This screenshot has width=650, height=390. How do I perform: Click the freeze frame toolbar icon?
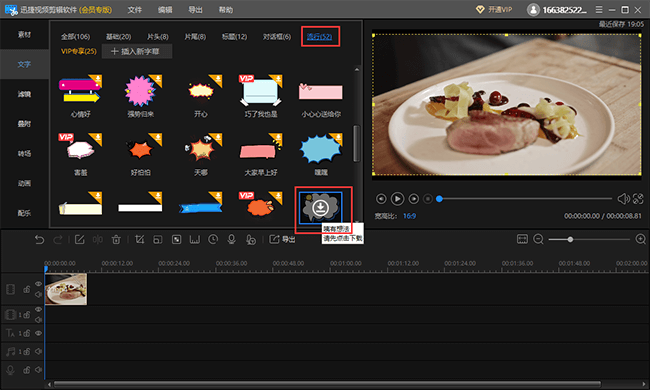(x=195, y=240)
